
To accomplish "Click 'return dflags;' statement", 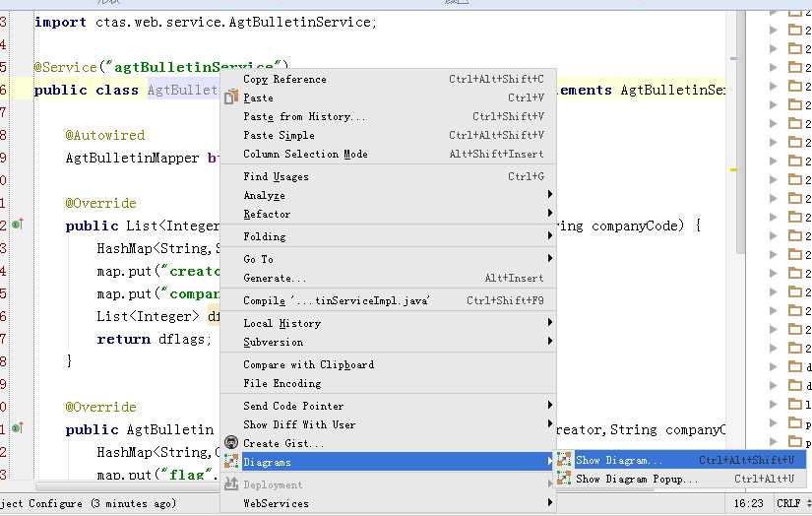I will (154, 339).
